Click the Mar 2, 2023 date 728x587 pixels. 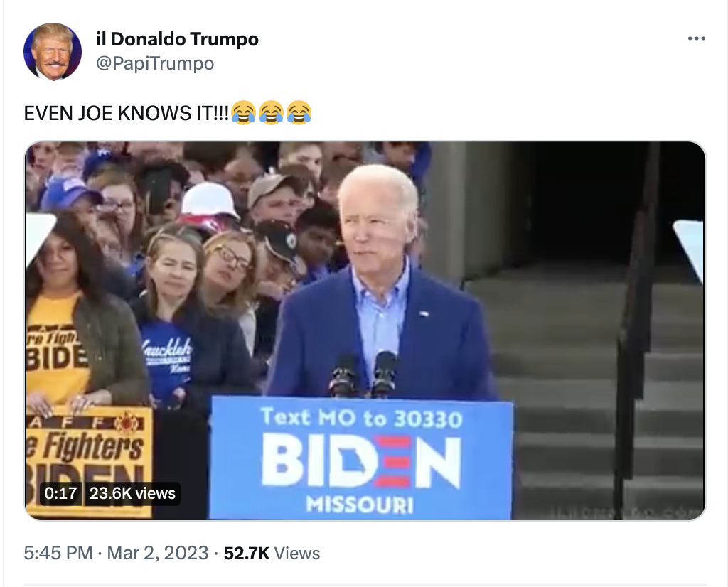pyautogui.click(x=158, y=553)
